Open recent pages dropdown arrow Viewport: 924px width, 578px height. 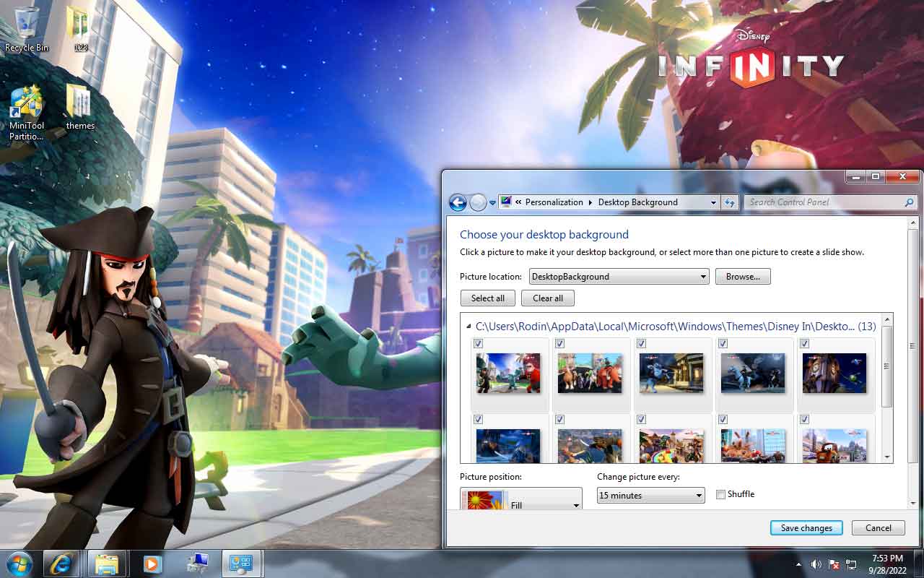(x=493, y=203)
